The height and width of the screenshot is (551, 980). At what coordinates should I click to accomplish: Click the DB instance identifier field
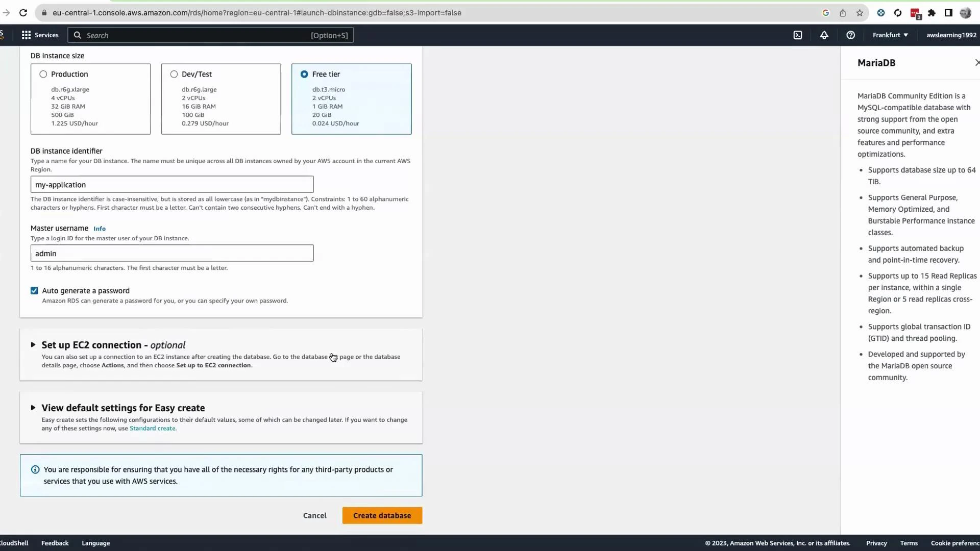tap(171, 184)
